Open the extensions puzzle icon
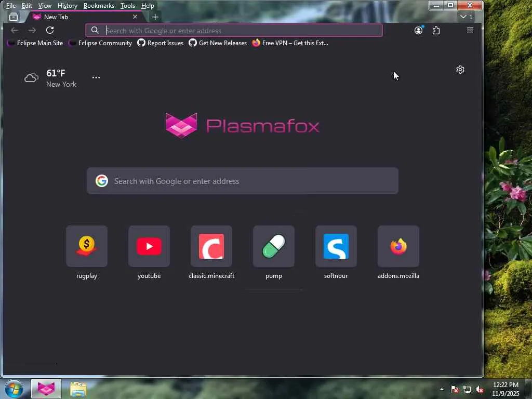The width and height of the screenshot is (532, 399). click(436, 30)
